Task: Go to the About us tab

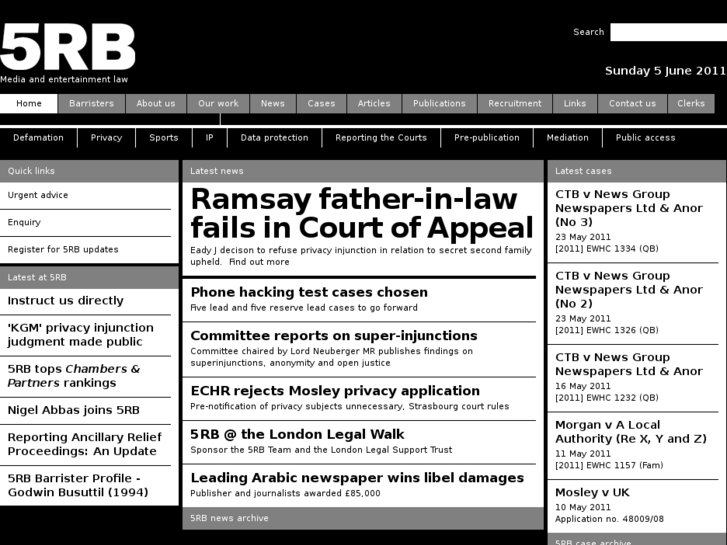Action: click(x=156, y=103)
